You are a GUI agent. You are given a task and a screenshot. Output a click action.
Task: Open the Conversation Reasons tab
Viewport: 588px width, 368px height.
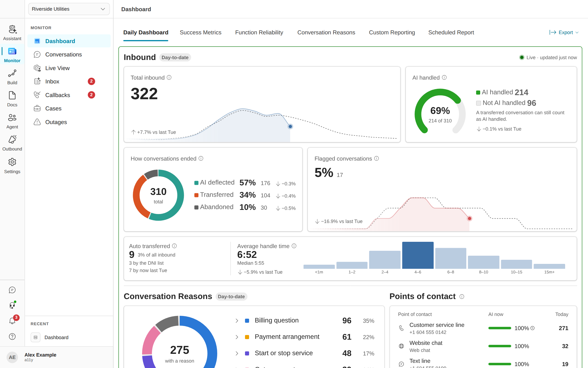326,32
